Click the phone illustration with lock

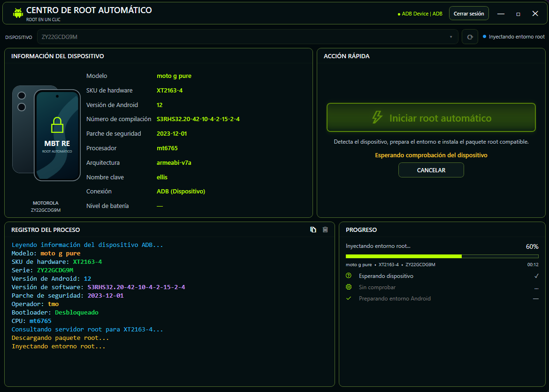(x=46, y=133)
